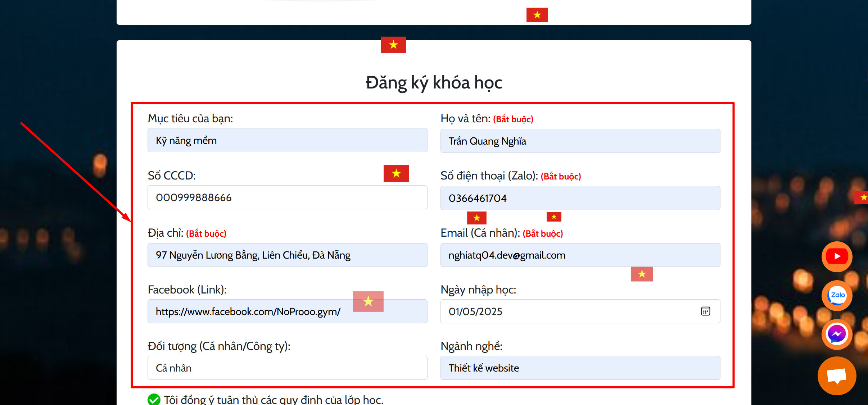The width and height of the screenshot is (868, 405).
Task: Open the YouTube floating contact icon
Action: click(837, 256)
